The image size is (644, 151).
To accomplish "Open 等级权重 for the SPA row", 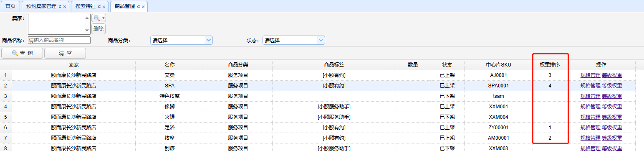I will (612, 86).
